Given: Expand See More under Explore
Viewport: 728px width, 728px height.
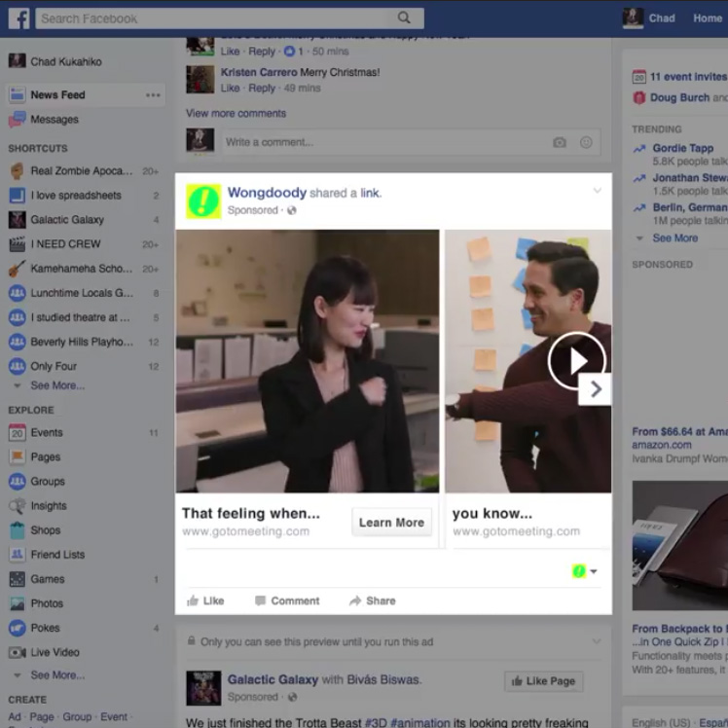Looking at the screenshot, I should (x=57, y=675).
